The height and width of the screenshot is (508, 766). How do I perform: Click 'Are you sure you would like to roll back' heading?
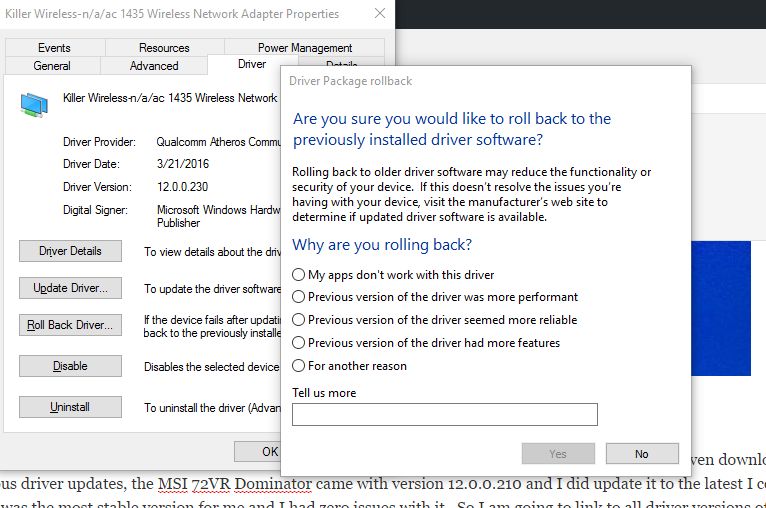[x=452, y=129]
